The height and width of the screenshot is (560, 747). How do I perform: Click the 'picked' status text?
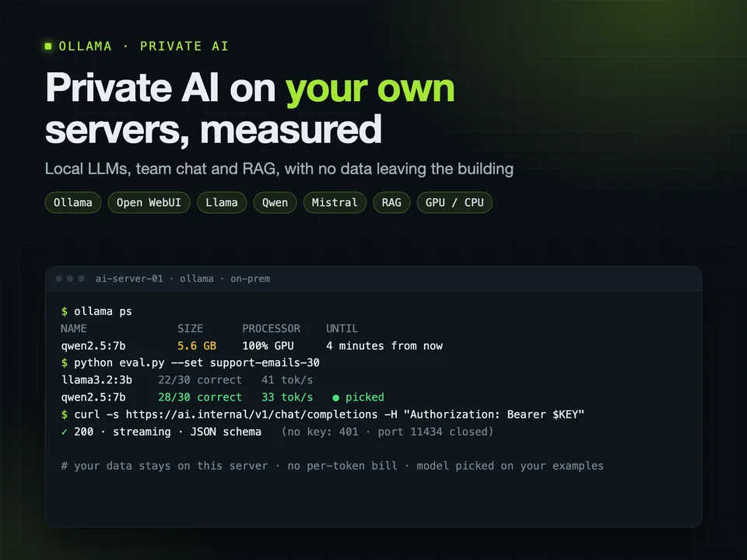(365, 397)
